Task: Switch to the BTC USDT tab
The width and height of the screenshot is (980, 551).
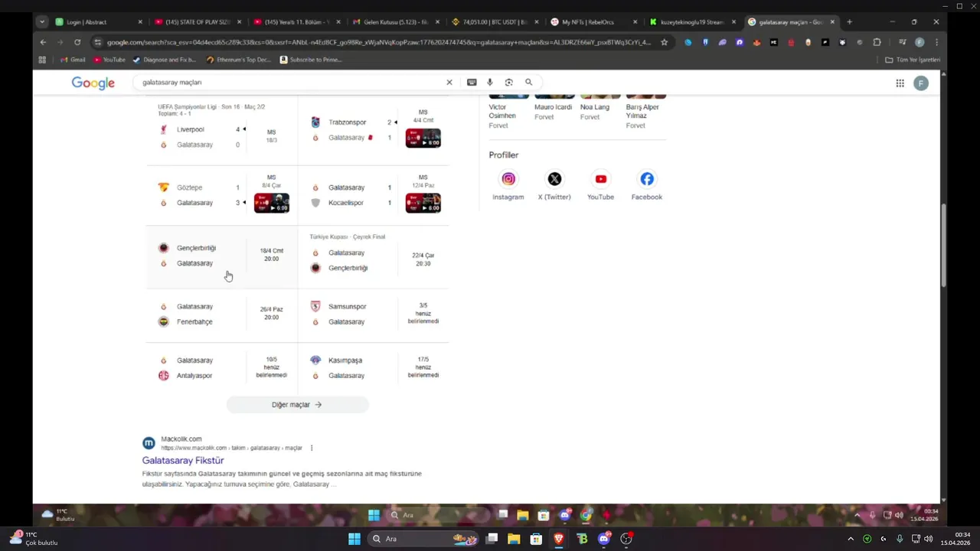Action: coord(495,22)
